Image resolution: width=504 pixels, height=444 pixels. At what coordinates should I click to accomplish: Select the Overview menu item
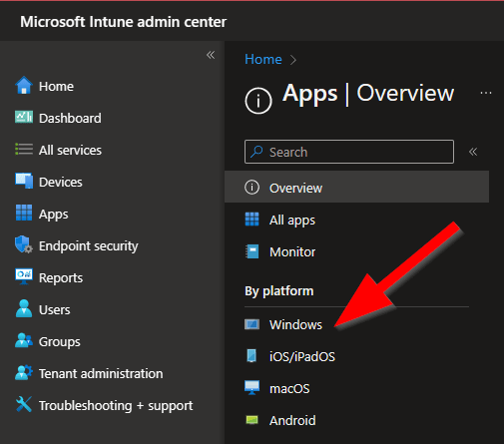coord(356,187)
